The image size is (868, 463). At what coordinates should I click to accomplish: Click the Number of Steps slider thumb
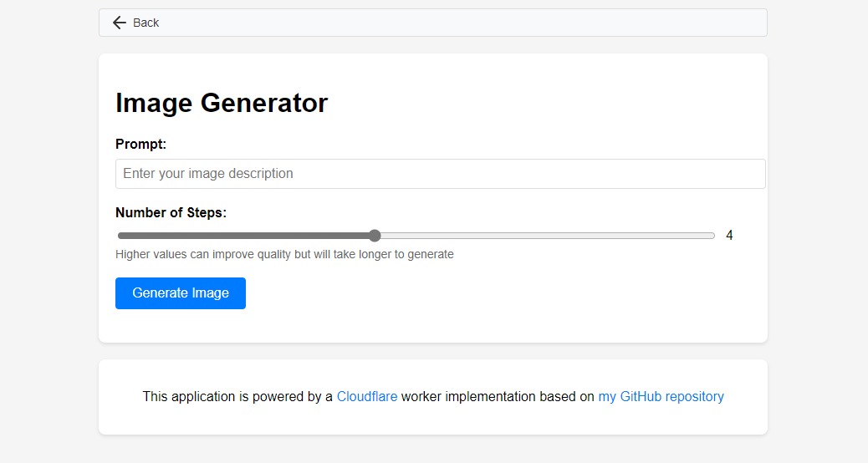[375, 236]
